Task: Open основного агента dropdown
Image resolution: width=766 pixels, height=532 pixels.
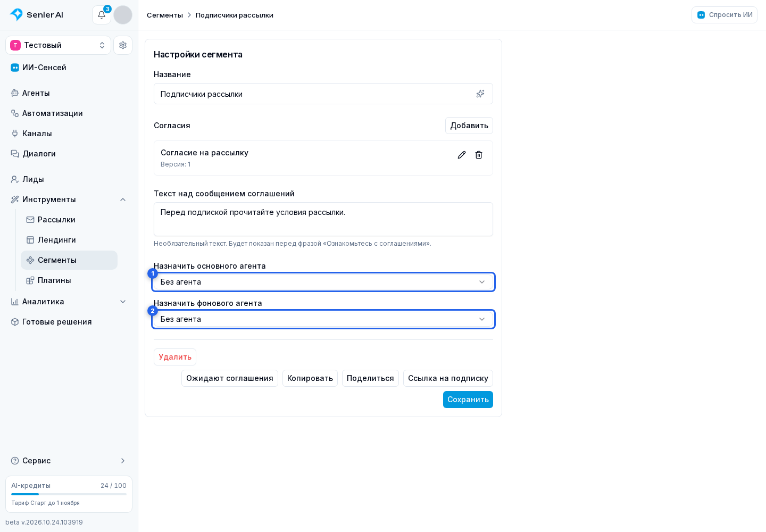Action: point(323,282)
